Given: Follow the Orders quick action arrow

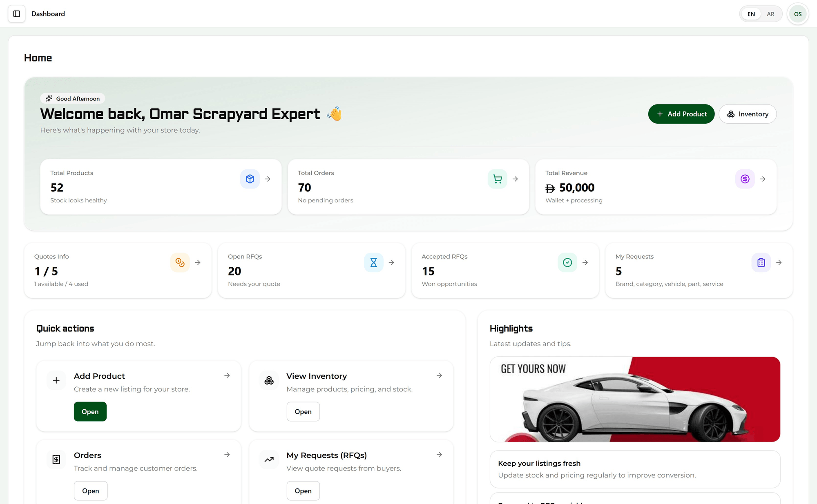Looking at the screenshot, I should click(x=227, y=455).
